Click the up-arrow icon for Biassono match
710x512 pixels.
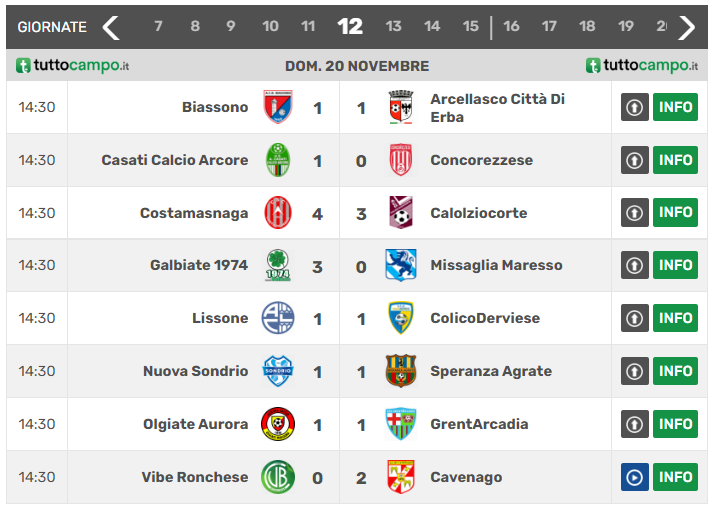(x=634, y=107)
